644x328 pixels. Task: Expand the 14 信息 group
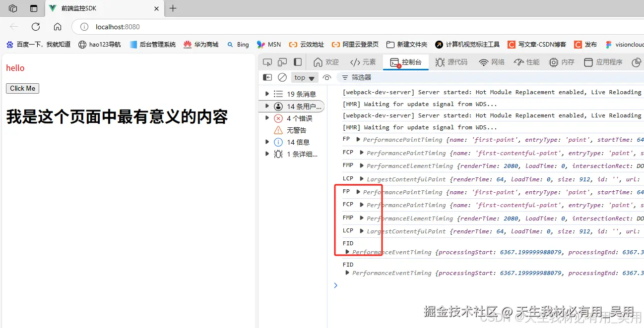tap(267, 142)
